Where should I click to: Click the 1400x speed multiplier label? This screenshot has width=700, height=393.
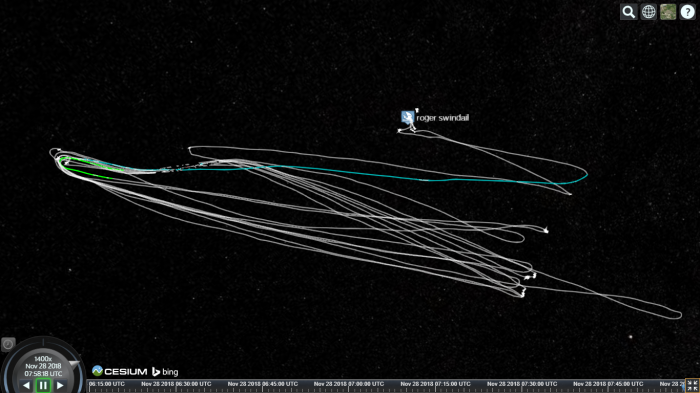pyautogui.click(x=43, y=359)
